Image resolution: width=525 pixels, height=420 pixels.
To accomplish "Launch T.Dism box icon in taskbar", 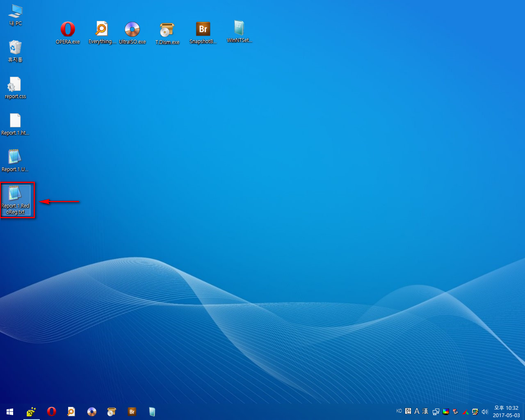I will (112, 411).
